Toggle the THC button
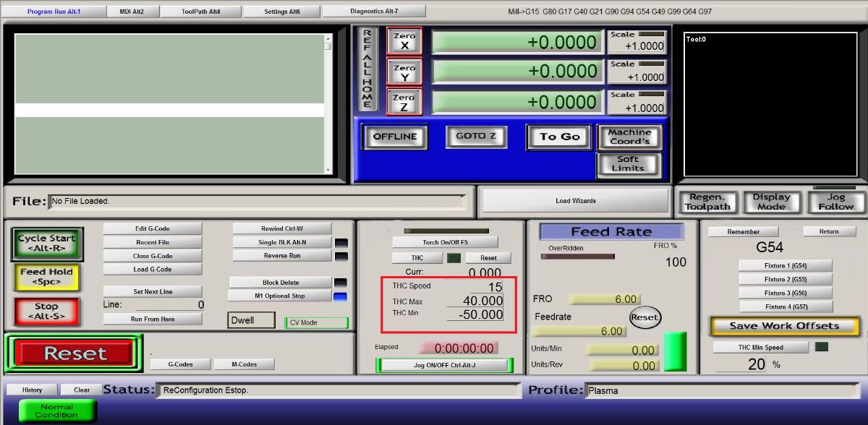Viewport: 868px width, 425px height. pyautogui.click(x=417, y=257)
